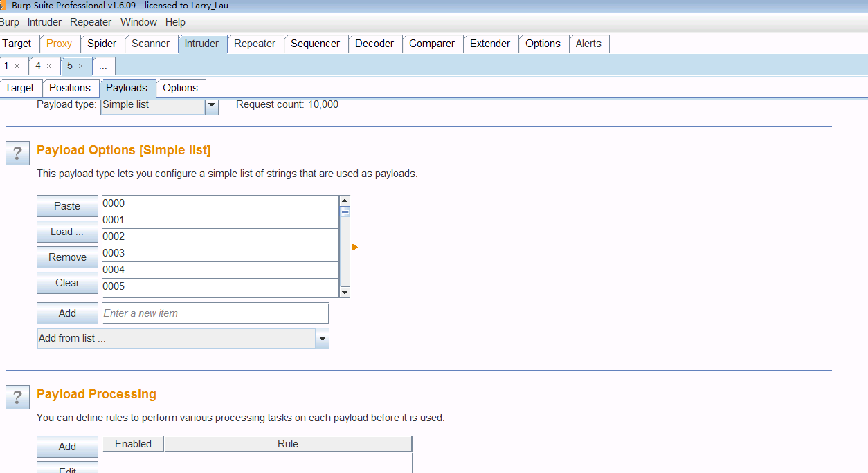The image size is (868, 473).
Task: Click payload list scrollbar down arrow
Action: click(345, 292)
